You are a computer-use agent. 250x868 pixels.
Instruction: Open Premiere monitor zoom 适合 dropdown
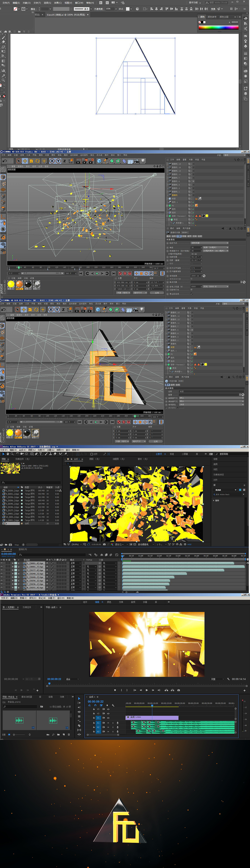click(x=72, y=679)
